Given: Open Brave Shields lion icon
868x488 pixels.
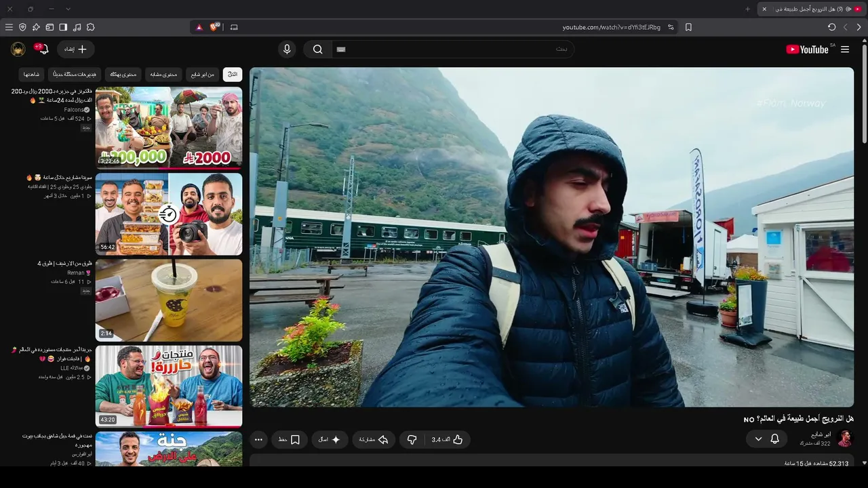Looking at the screenshot, I should click(214, 27).
